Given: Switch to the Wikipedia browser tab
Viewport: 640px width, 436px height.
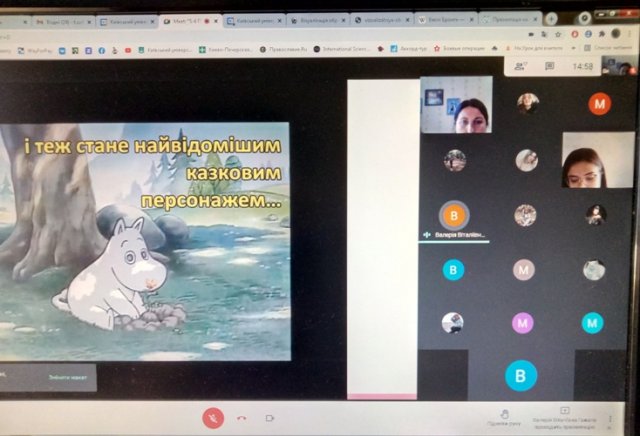Looking at the screenshot, I should [x=447, y=19].
